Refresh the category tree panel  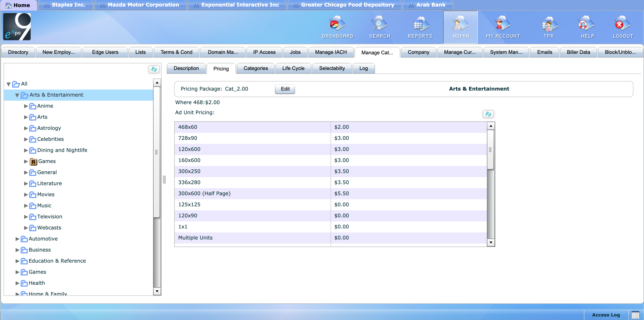point(154,69)
